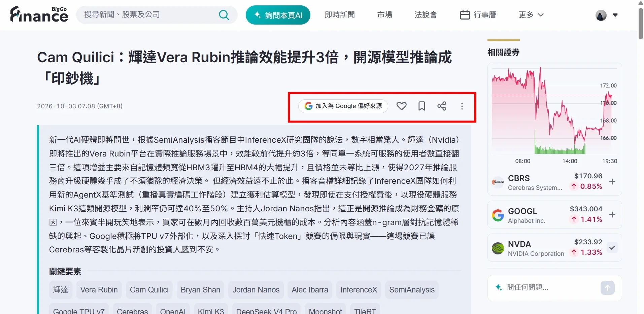Uncheck NVDA from watchlist
This screenshot has height=314, width=644.
coord(612,248)
